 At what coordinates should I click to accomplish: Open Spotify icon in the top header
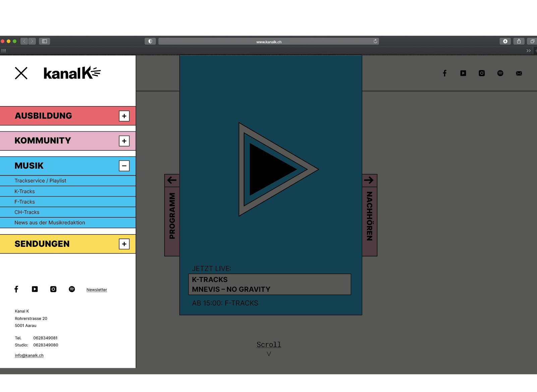coord(500,73)
